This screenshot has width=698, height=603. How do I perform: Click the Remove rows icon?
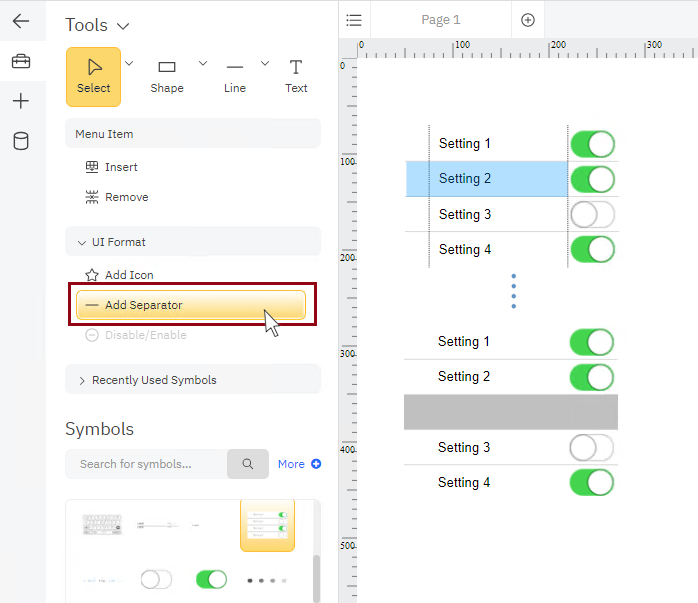point(92,197)
